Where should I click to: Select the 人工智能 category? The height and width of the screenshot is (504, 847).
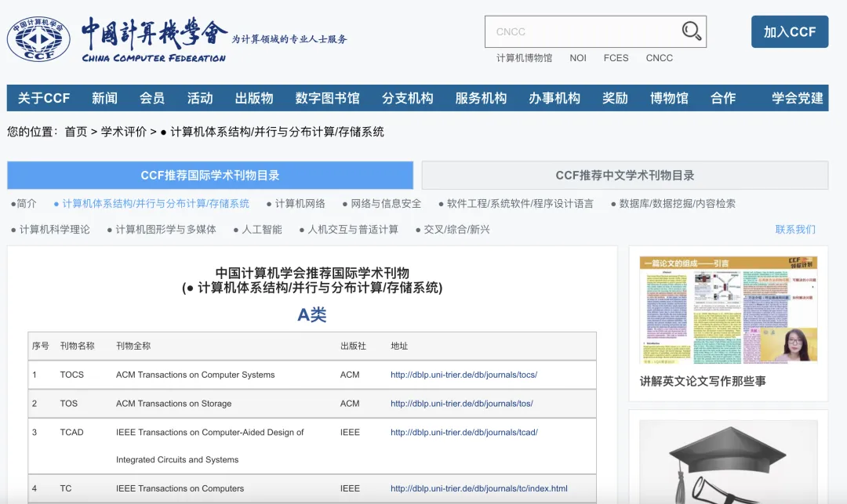coord(262,230)
